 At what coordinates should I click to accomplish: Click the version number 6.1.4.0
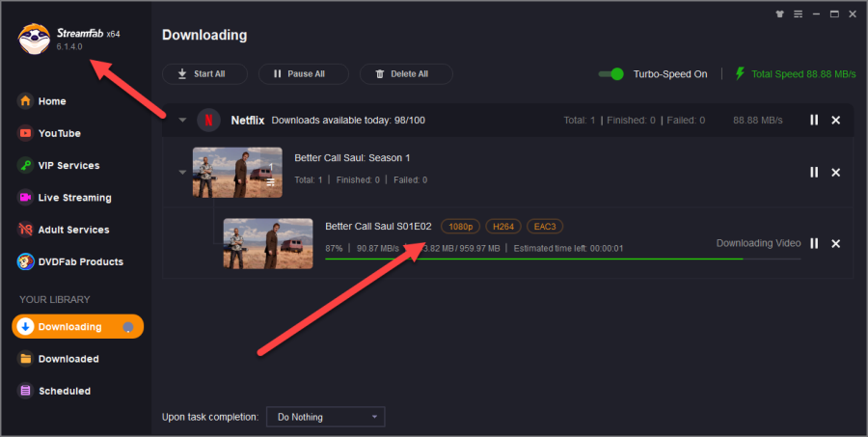coord(69,46)
